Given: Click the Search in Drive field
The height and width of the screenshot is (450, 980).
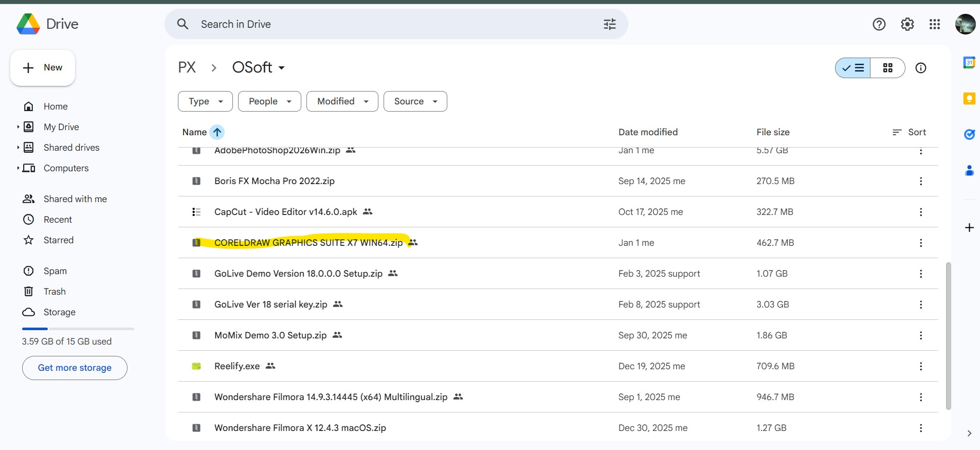Looking at the screenshot, I should pyautogui.click(x=391, y=24).
